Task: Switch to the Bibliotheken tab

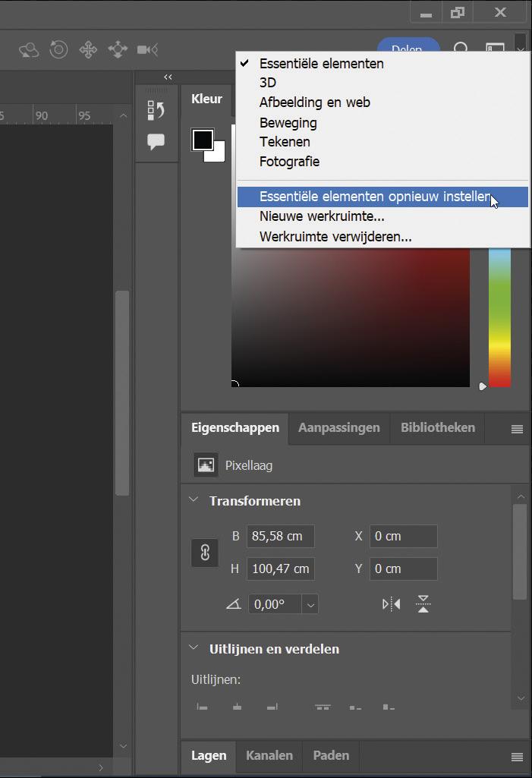Action: [438, 427]
